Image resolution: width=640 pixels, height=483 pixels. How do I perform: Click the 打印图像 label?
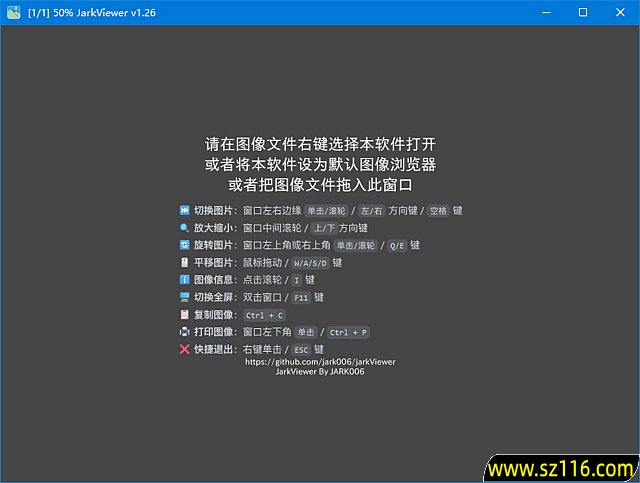click(213, 332)
